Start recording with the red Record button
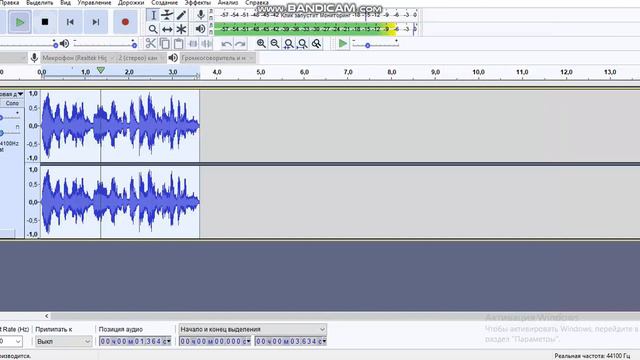This screenshot has width=640, height=360. point(125,22)
